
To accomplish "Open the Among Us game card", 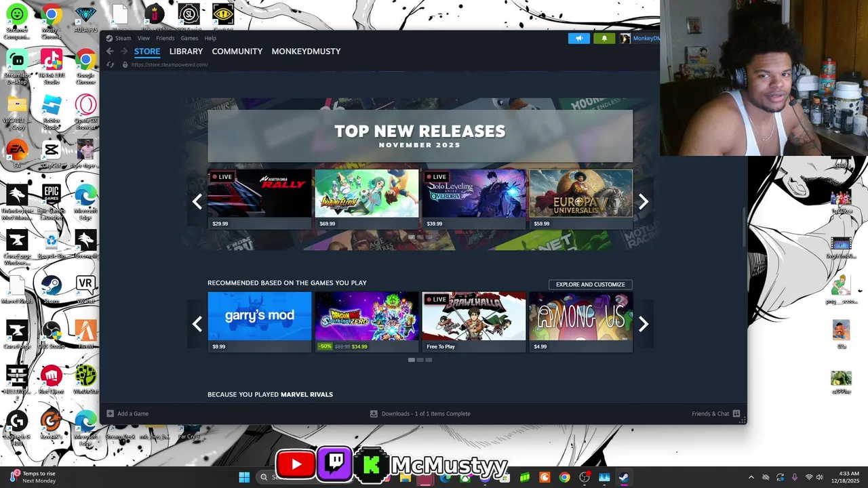I will pyautogui.click(x=581, y=322).
